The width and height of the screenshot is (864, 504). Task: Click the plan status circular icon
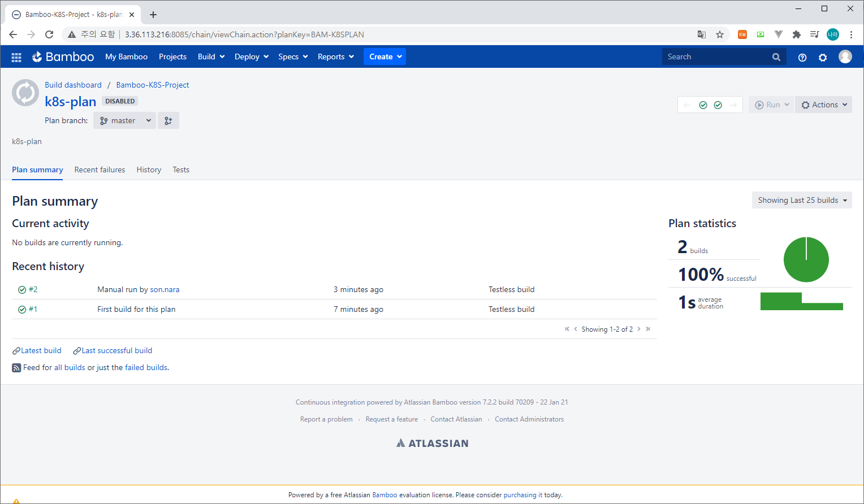pos(25,93)
